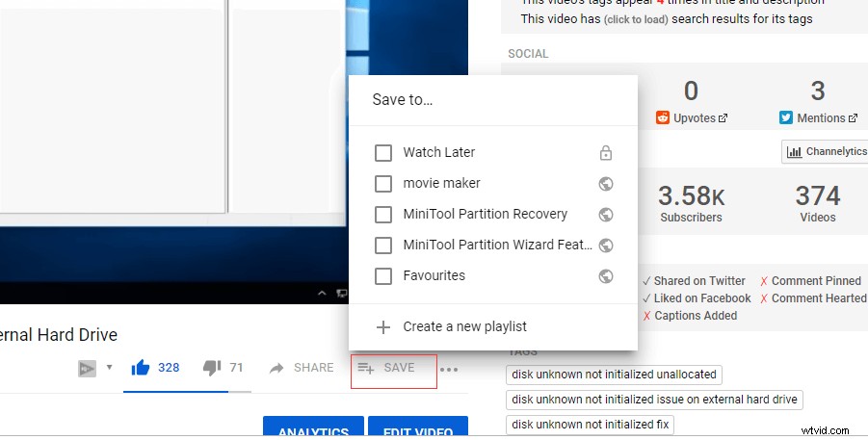This screenshot has width=868, height=440.
Task: Click the gray play-logo icon left of likes
Action: pyautogui.click(x=87, y=369)
